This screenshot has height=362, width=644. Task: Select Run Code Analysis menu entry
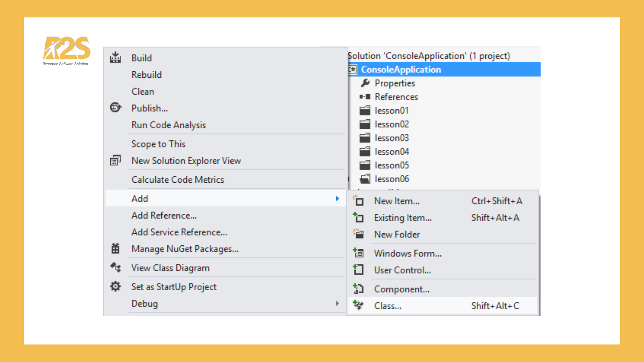coord(168,125)
